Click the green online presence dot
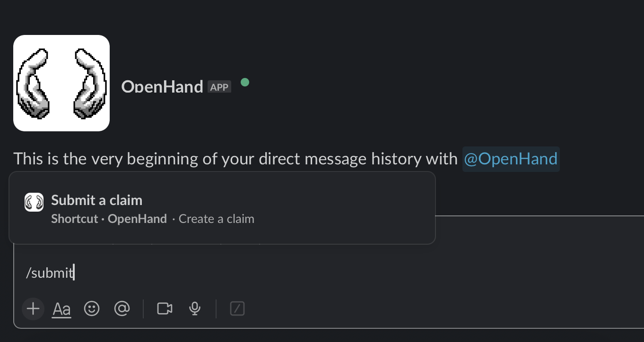Viewport: 644px width, 342px height. (245, 82)
